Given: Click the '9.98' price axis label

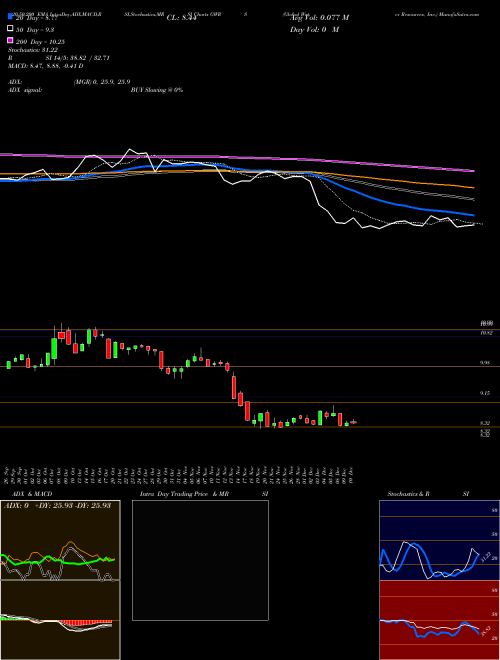Looking at the screenshot, I should click(485, 363).
